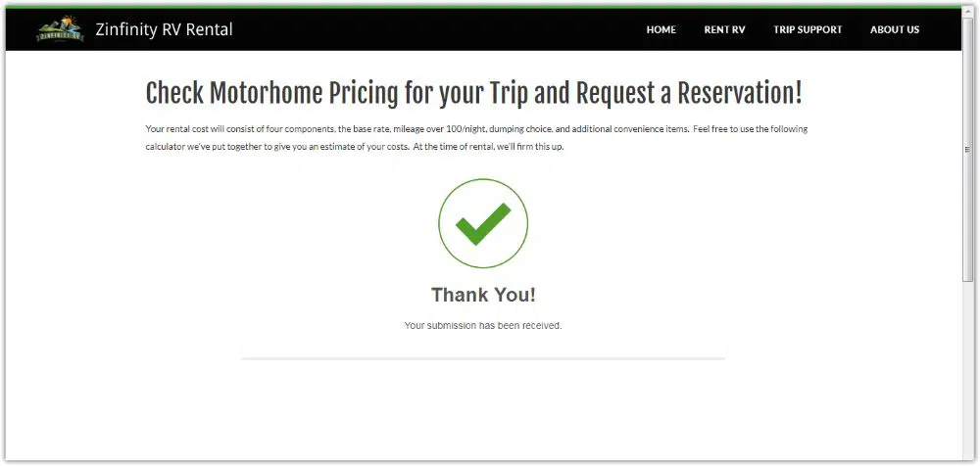Click the Check Motorhome Pricing page heading
980x466 pixels.
473,94
